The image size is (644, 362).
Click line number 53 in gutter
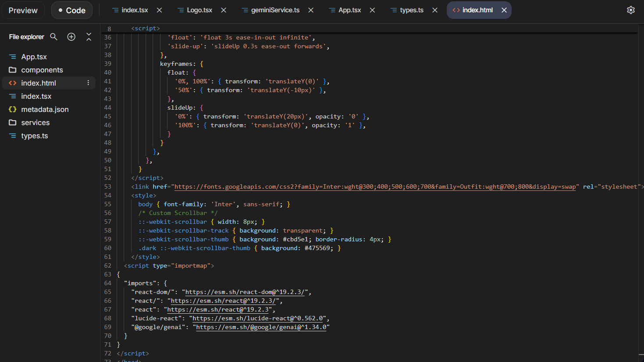pyautogui.click(x=108, y=186)
